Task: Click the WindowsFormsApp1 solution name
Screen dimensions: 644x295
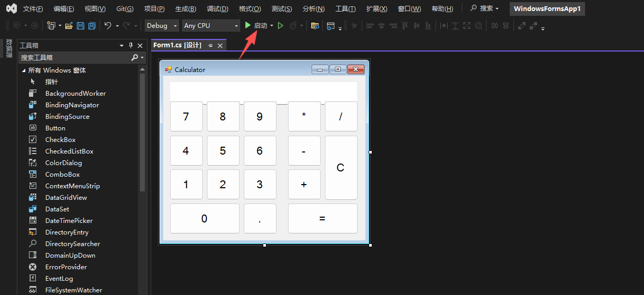Action: pyautogui.click(x=547, y=9)
